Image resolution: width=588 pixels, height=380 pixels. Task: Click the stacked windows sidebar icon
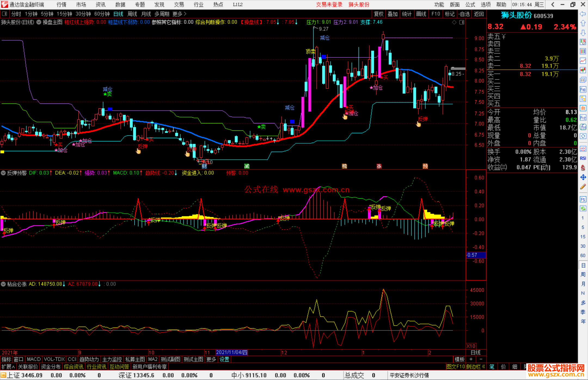click(583, 80)
